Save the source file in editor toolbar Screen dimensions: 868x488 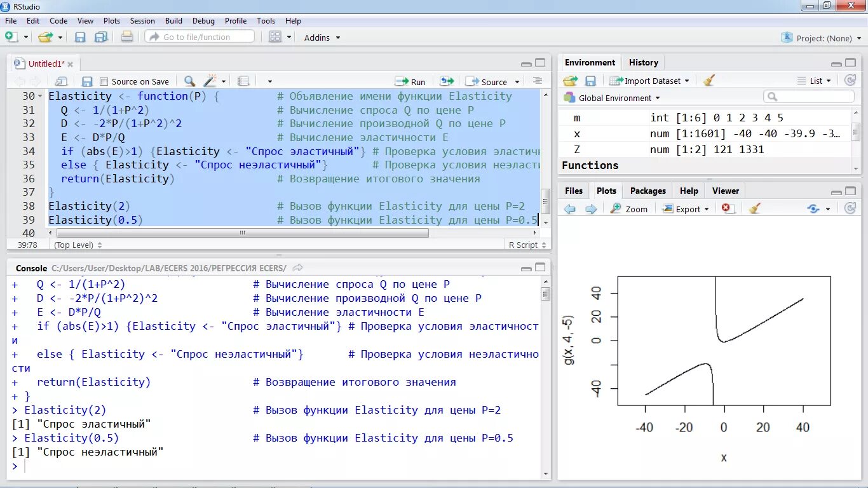pyautogui.click(x=88, y=81)
